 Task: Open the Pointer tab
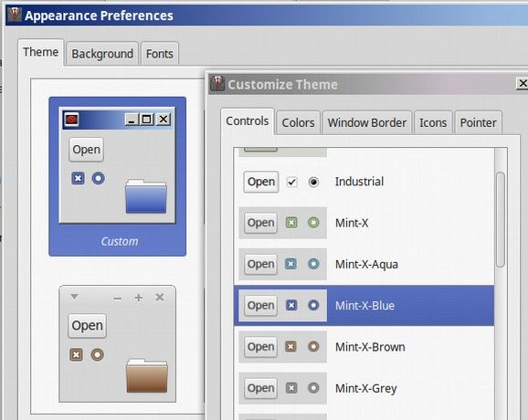(x=478, y=122)
